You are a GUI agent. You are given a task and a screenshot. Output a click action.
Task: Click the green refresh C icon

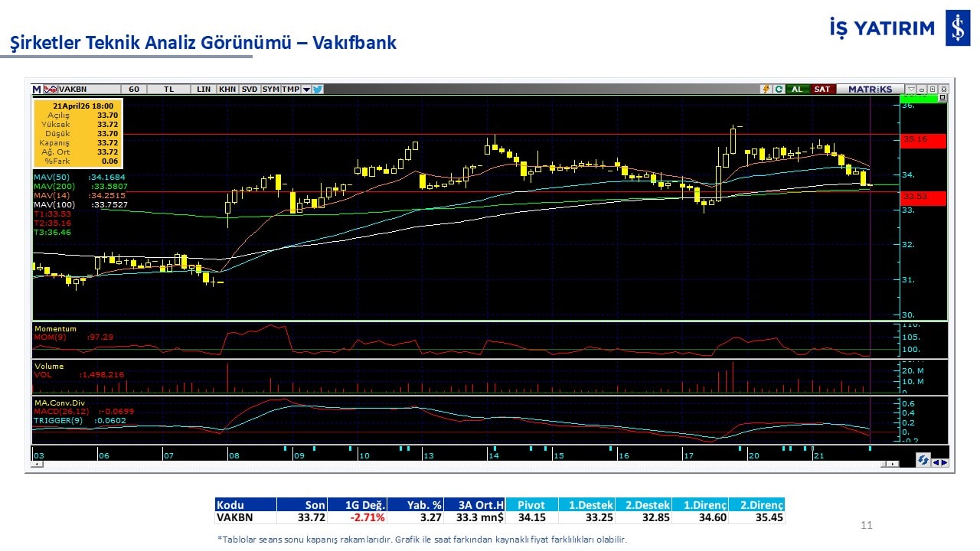click(x=778, y=90)
